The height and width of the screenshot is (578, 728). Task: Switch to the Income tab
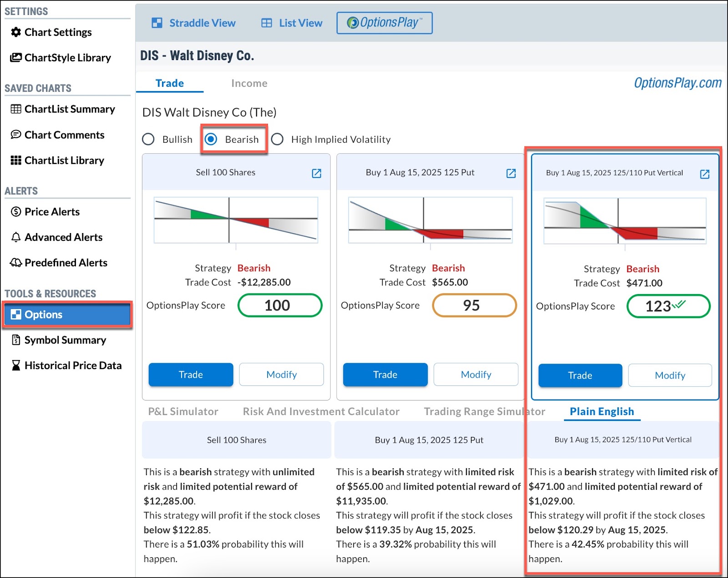click(249, 83)
